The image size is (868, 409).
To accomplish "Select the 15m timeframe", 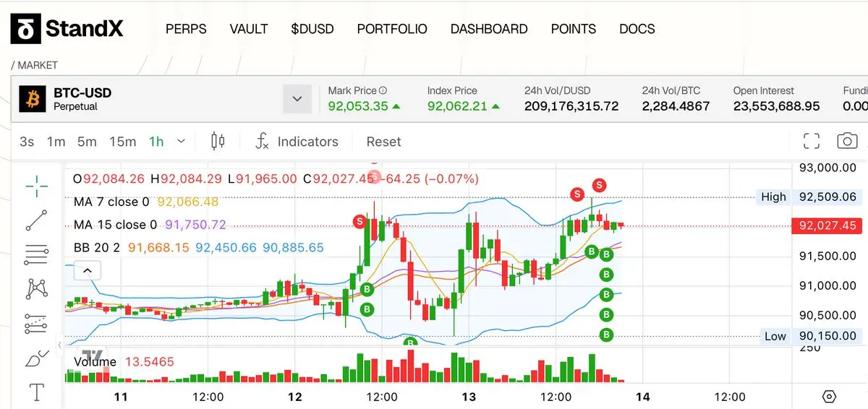I will 122,142.
